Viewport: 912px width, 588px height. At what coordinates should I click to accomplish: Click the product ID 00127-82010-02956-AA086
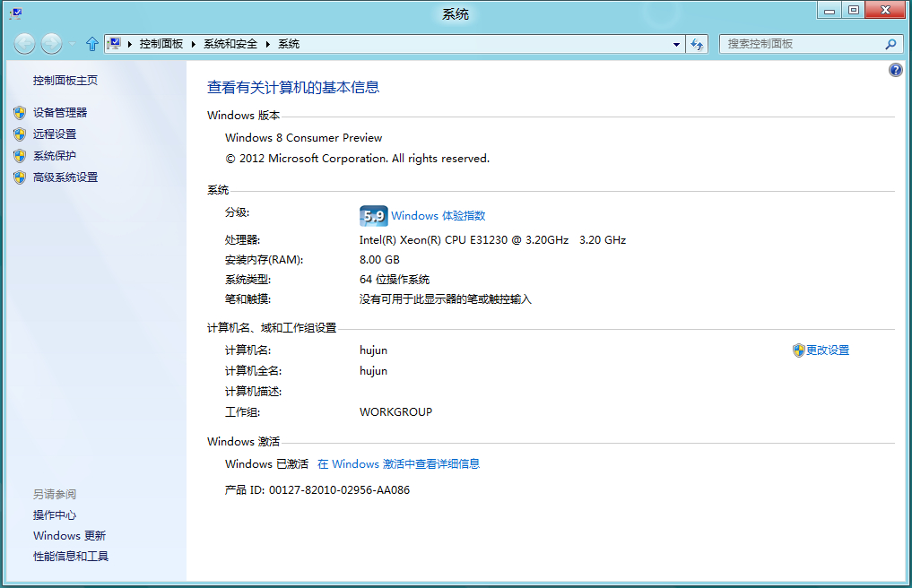point(339,489)
